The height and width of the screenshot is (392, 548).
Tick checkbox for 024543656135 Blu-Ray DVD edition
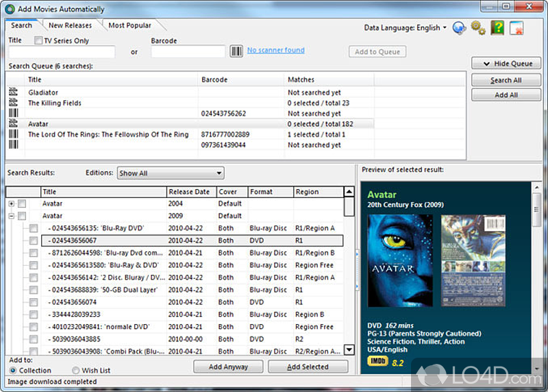(x=34, y=228)
